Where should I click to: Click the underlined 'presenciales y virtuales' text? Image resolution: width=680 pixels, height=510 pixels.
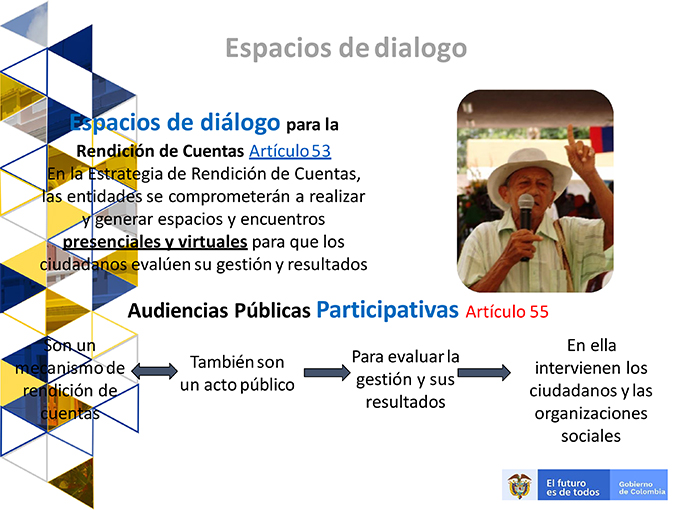tap(155, 242)
